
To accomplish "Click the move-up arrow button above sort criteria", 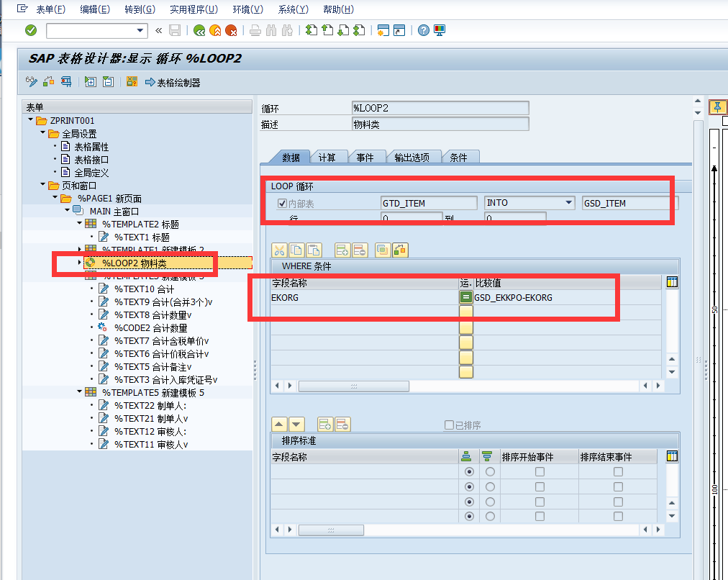I will (x=279, y=424).
